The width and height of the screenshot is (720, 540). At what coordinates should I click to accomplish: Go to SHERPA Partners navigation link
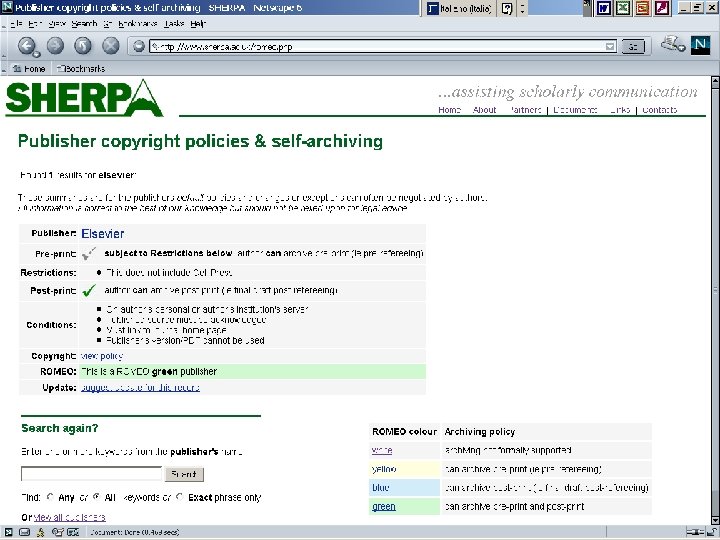(526, 110)
